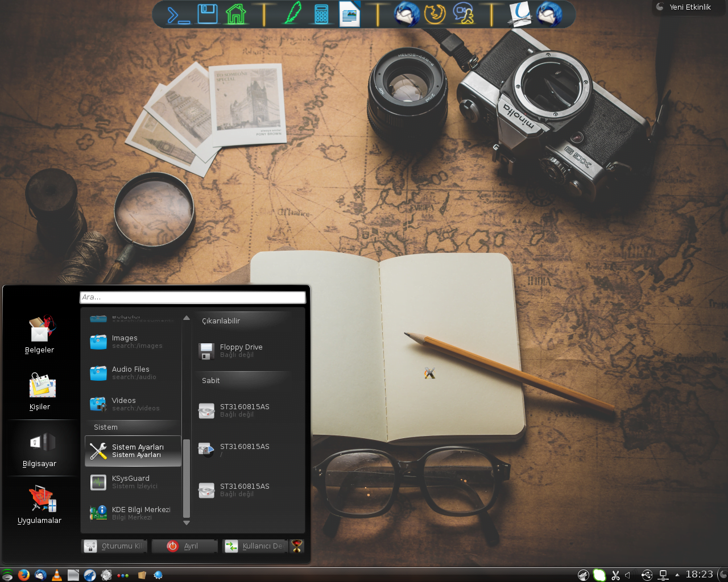
Task: Launch the green feather text editor
Action: [x=292, y=14]
